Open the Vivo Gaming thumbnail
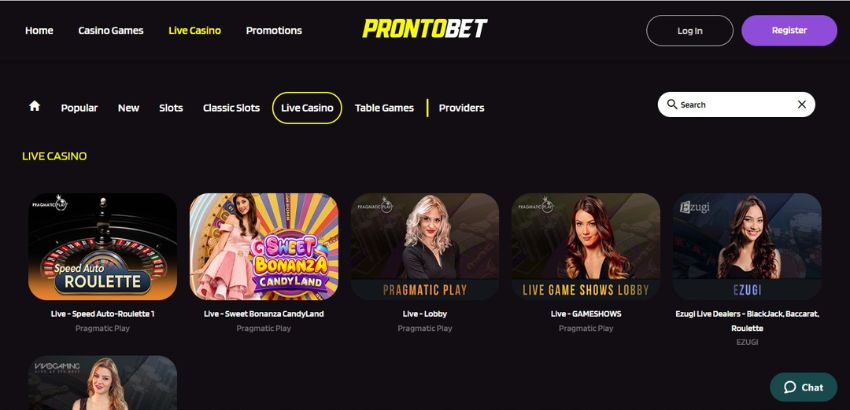Viewport: 850px width, 410px height. [x=102, y=383]
